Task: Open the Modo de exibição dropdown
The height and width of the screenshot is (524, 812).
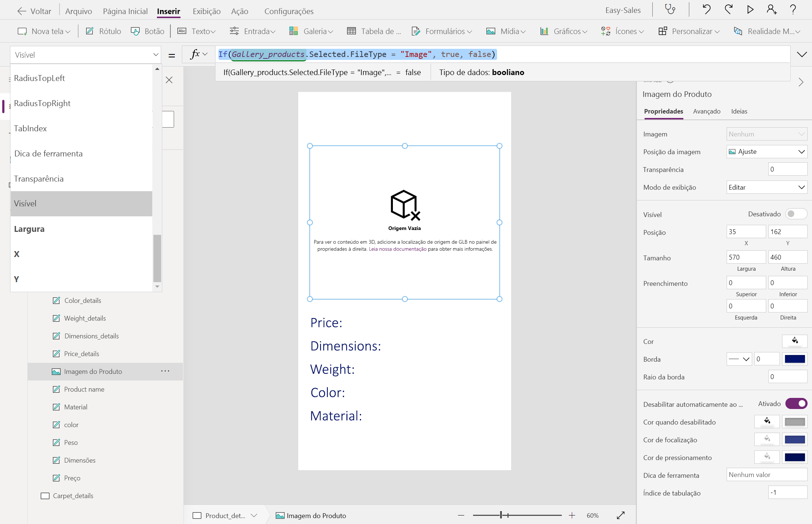Action: coord(767,187)
